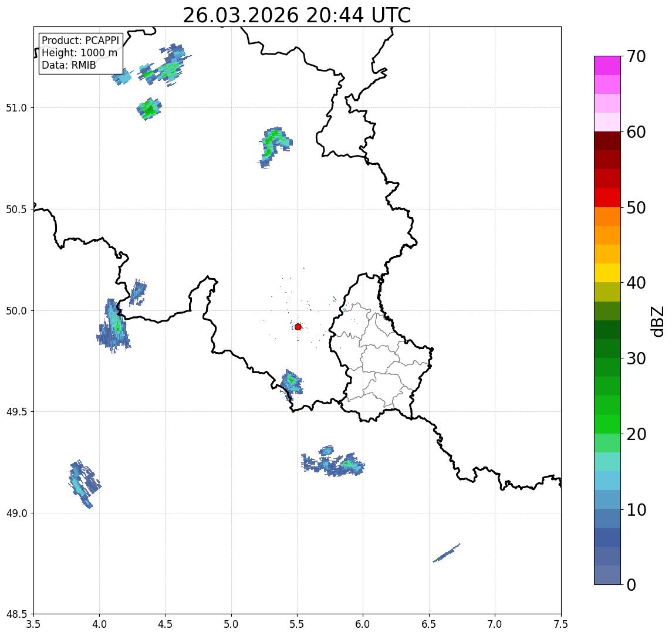Click the dBZ colorbar label

[x=657, y=321]
